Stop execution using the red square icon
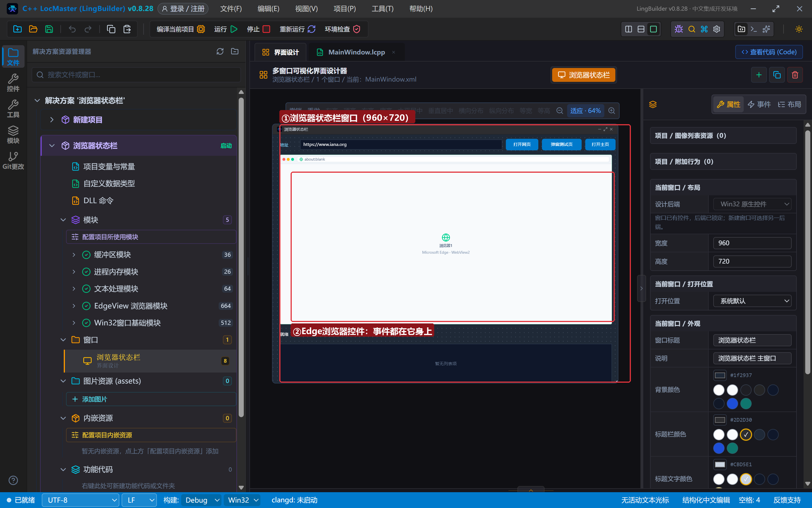Viewport: 812px width, 508px height. tap(266, 29)
